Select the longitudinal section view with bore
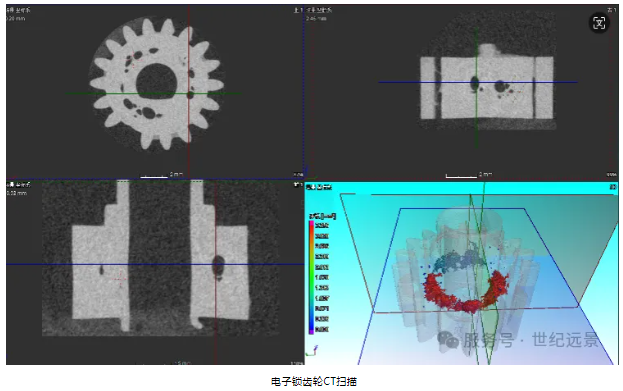This screenshot has width=623, height=391. (x=155, y=273)
